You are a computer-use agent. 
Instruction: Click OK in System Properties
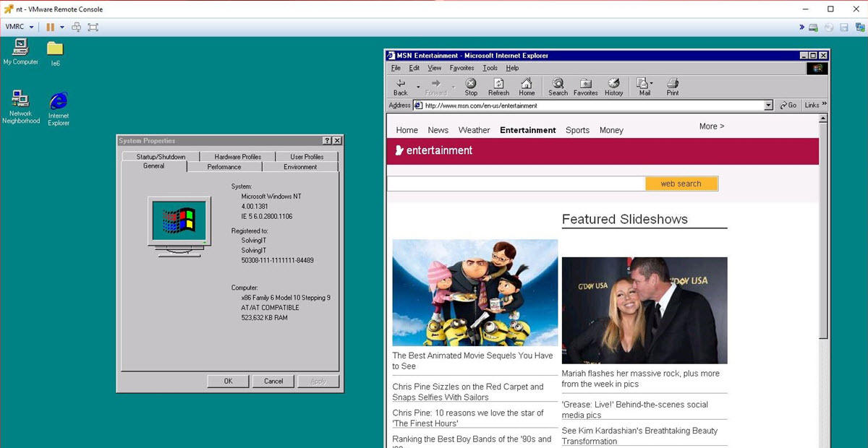[x=228, y=381]
